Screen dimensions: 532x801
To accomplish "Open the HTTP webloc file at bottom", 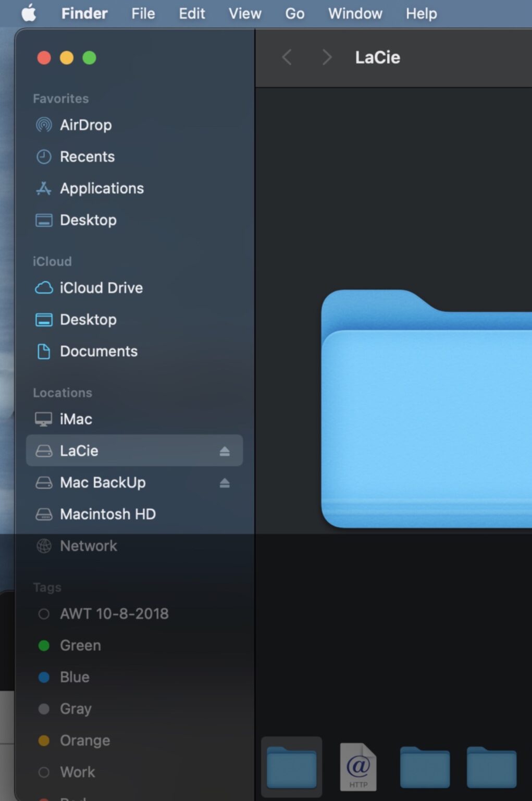I will [x=358, y=767].
